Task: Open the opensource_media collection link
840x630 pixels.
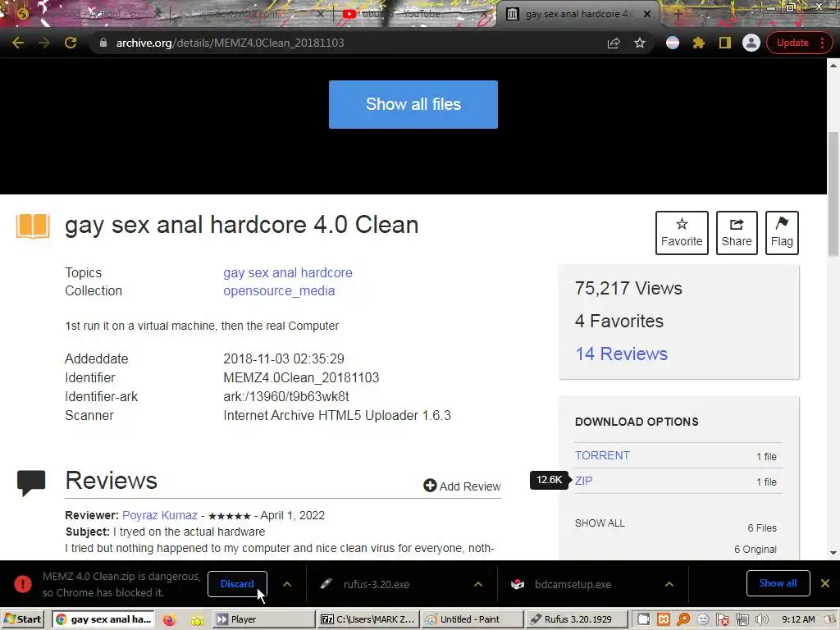Action: pyautogui.click(x=279, y=291)
